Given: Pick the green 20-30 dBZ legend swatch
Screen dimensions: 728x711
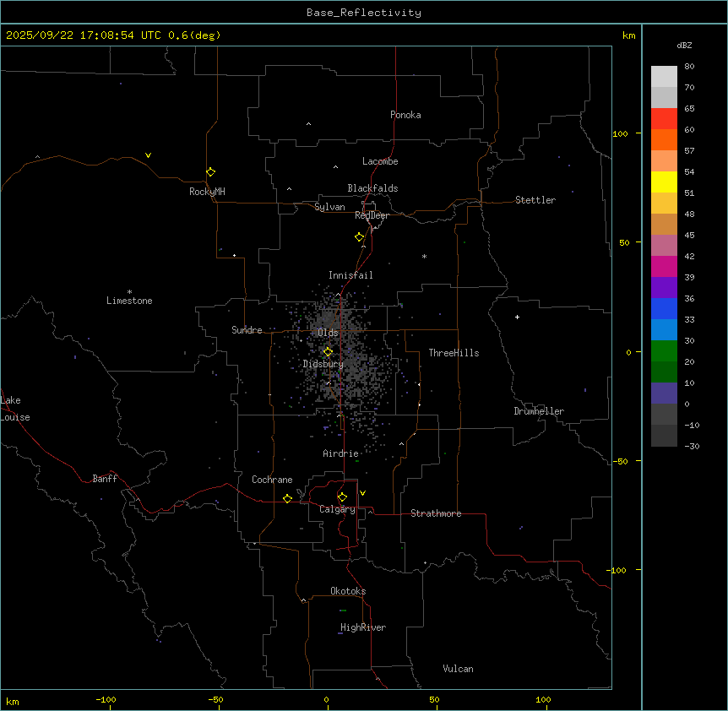Looking at the screenshot, I should [664, 350].
